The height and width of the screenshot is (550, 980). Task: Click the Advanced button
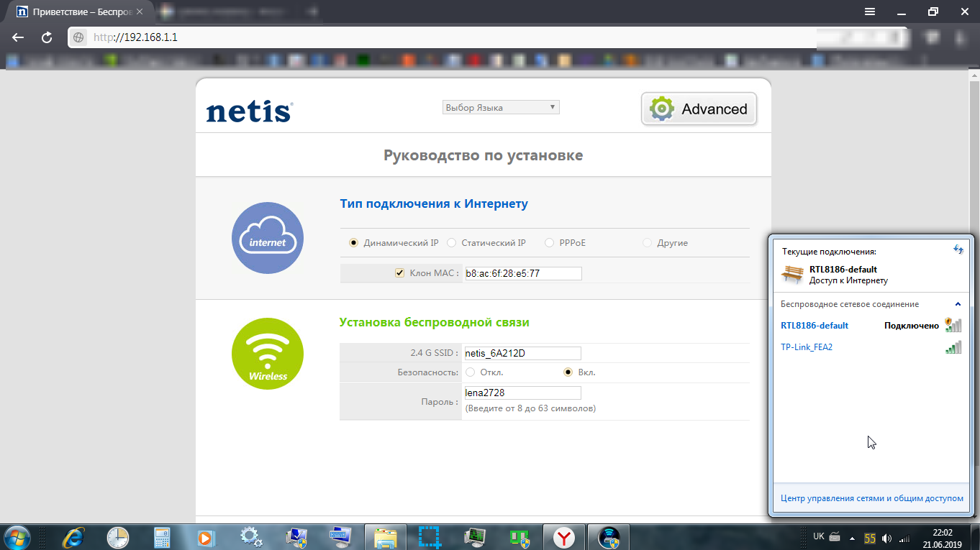coord(699,109)
